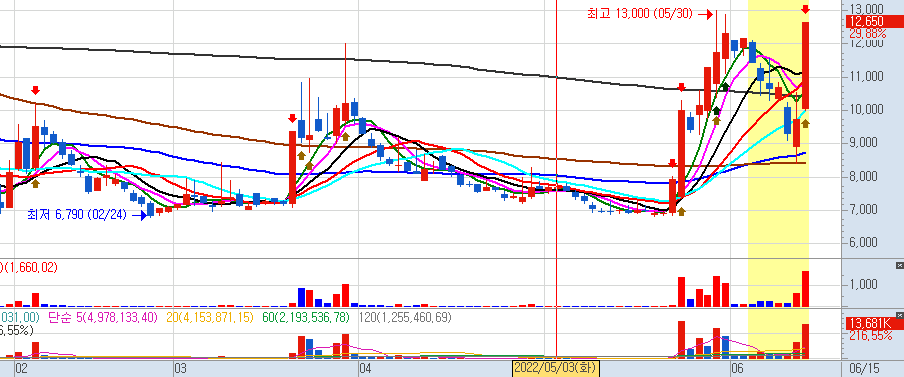Screen dimensions: 904x377
Task: Click brown up arrow under early February candle
Action: pyautogui.click(x=36, y=183)
